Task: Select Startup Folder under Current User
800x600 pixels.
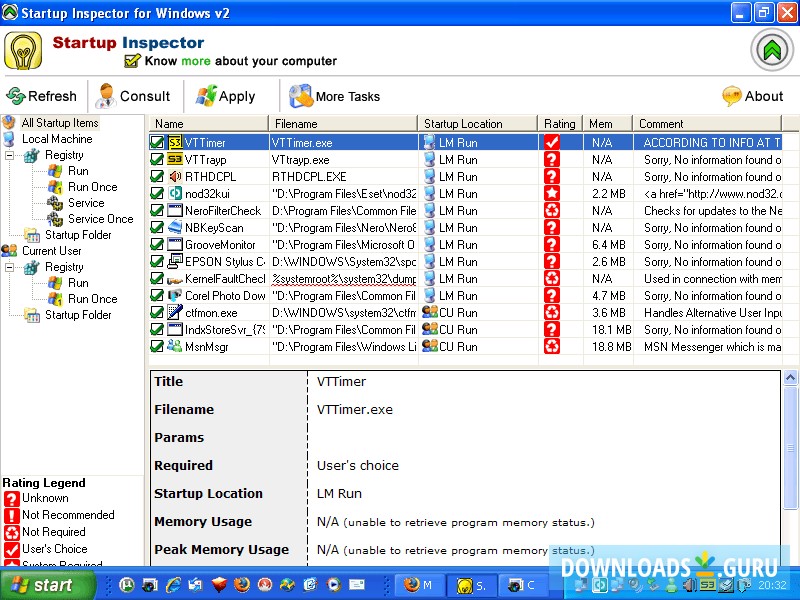Action: coord(78,315)
